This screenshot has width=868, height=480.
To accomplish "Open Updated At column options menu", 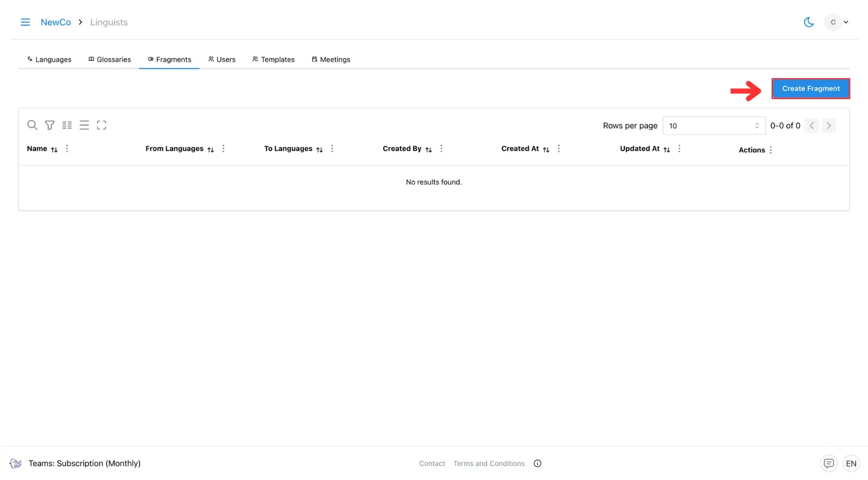I will click(x=679, y=149).
